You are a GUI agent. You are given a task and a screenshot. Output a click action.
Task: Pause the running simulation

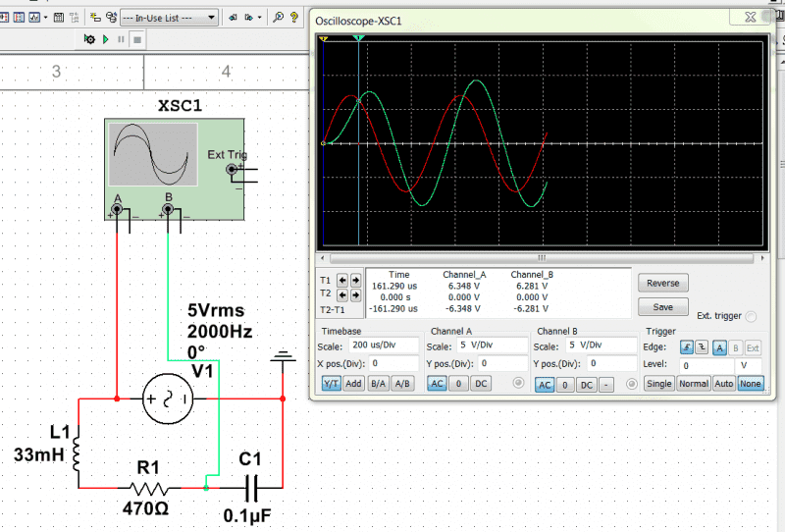click(x=121, y=39)
